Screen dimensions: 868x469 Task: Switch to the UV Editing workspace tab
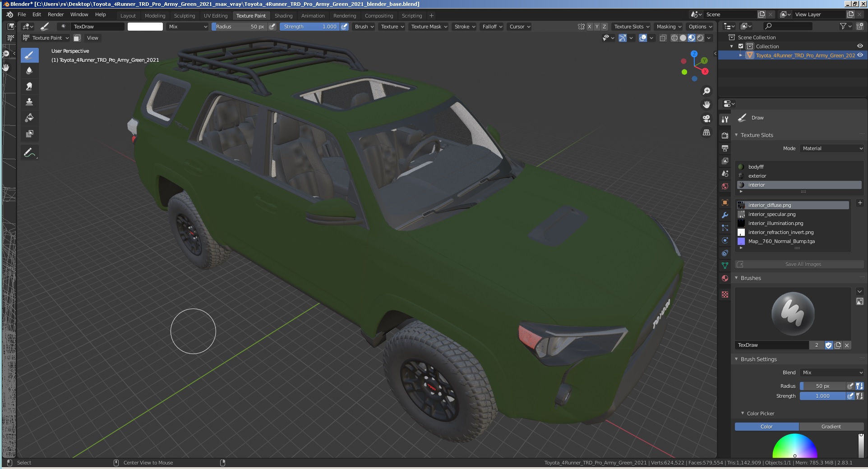(x=216, y=16)
